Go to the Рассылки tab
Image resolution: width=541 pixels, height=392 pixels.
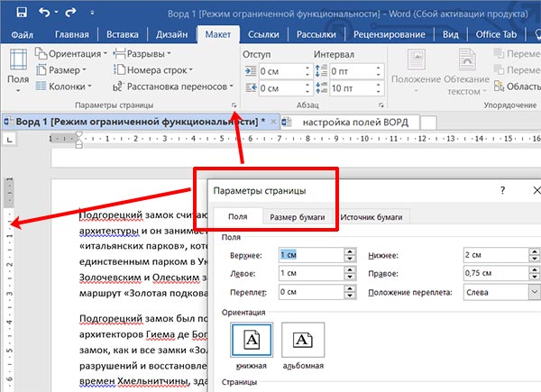pos(316,34)
